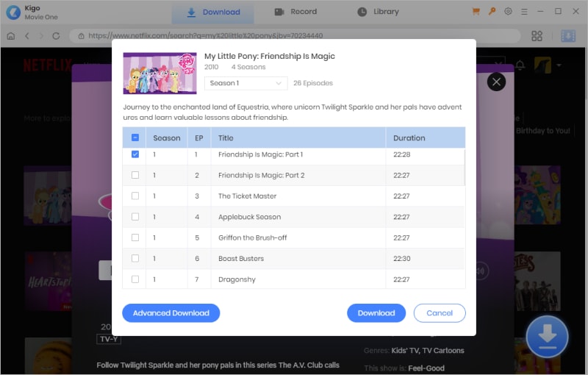588x375 pixels.
Task: Check the Dragonshy episode
Action: click(x=135, y=279)
